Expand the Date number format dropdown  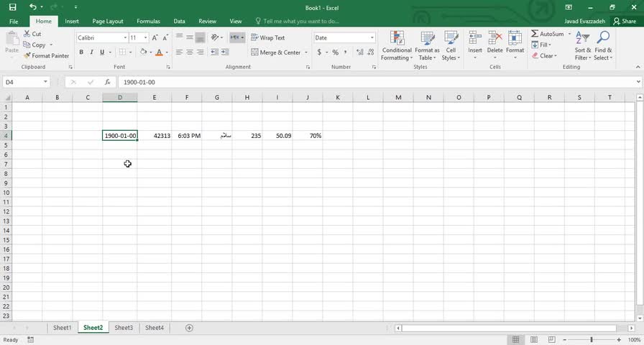pos(372,38)
